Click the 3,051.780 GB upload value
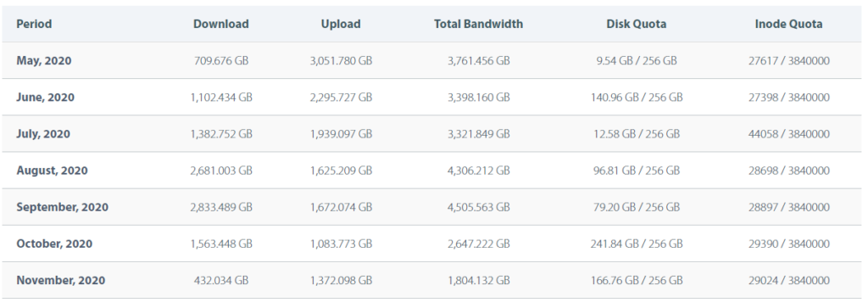The image size is (868, 308). click(341, 60)
